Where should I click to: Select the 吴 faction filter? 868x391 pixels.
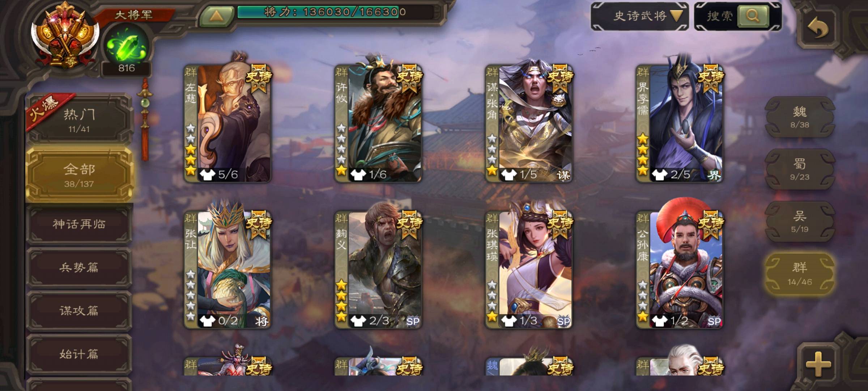[x=800, y=221]
